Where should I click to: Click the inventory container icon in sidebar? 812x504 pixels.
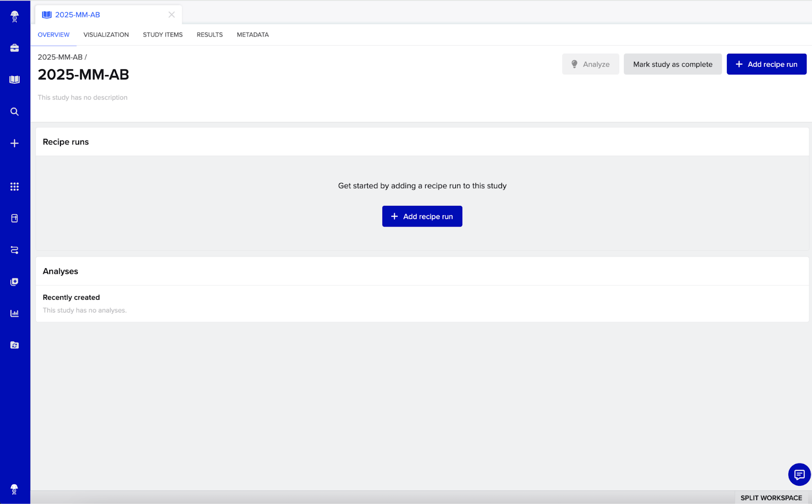coord(15,219)
